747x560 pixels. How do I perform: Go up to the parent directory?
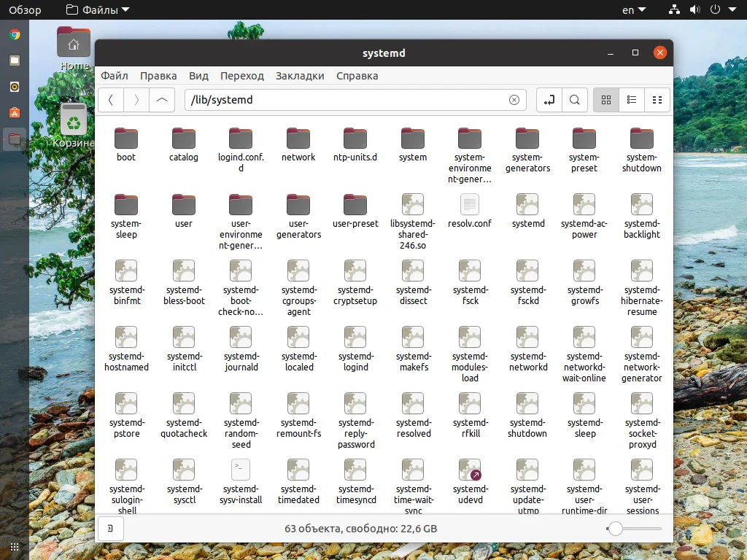[x=162, y=100]
